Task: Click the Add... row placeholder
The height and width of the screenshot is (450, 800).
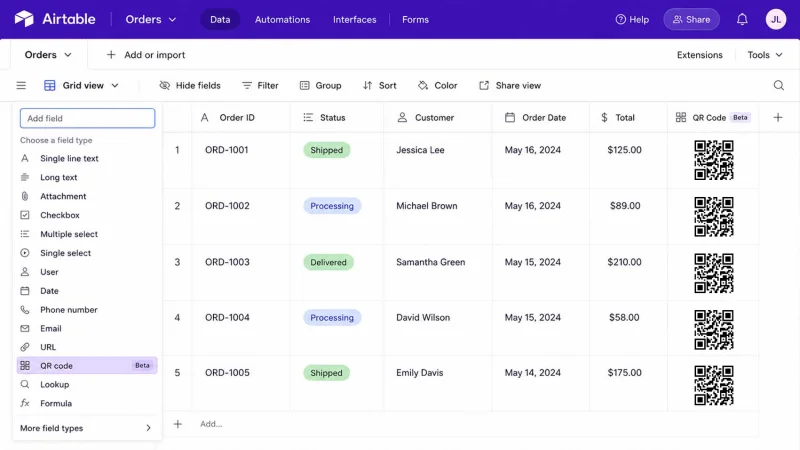Action: tap(211, 424)
